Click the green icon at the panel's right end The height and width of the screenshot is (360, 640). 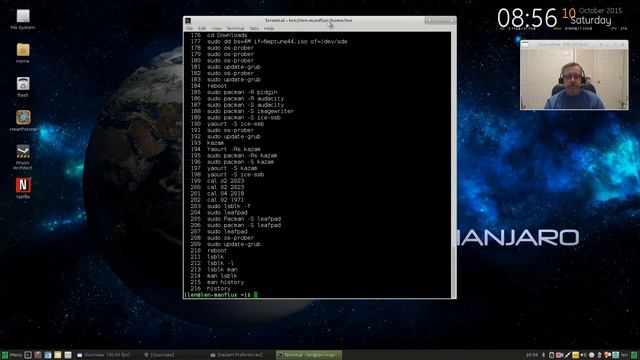pos(634,355)
